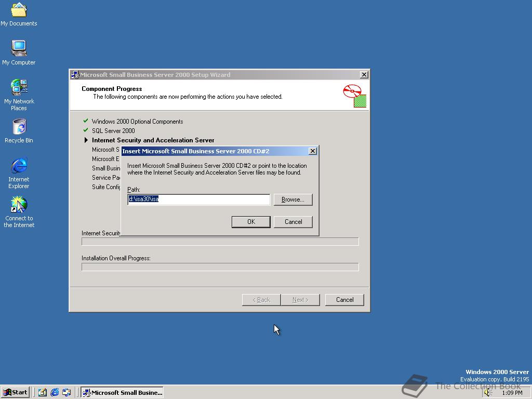Click the checkmark beside Windows 2000 Optional Components

(86, 121)
